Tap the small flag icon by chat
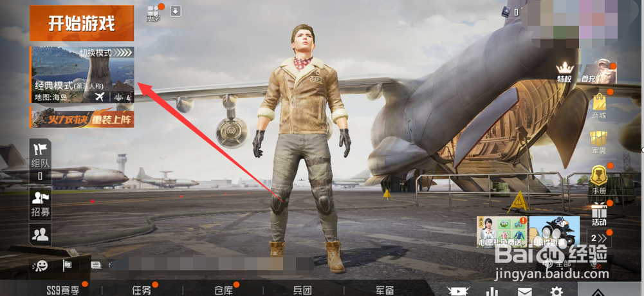The height and width of the screenshot is (296, 644). 67,266
